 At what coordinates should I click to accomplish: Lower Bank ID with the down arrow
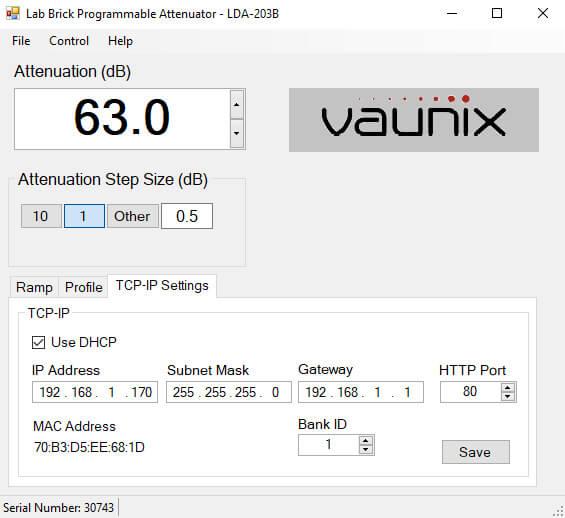tap(366, 449)
